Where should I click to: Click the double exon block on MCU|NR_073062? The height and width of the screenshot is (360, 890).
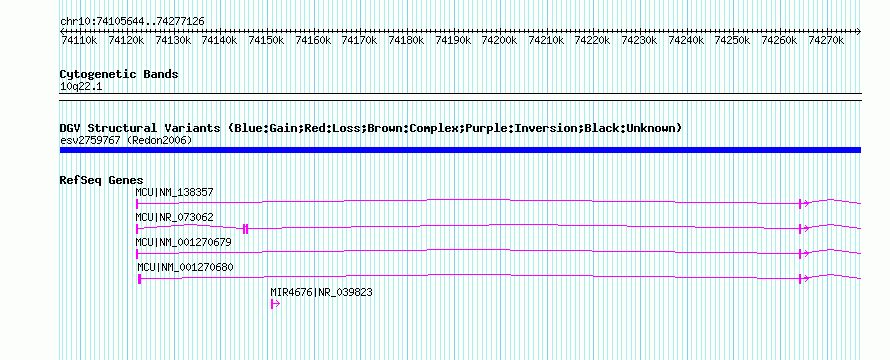point(245,229)
